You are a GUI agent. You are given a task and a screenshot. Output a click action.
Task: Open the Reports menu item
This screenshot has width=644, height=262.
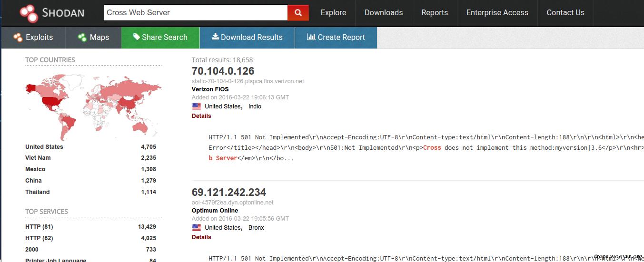[x=435, y=13]
